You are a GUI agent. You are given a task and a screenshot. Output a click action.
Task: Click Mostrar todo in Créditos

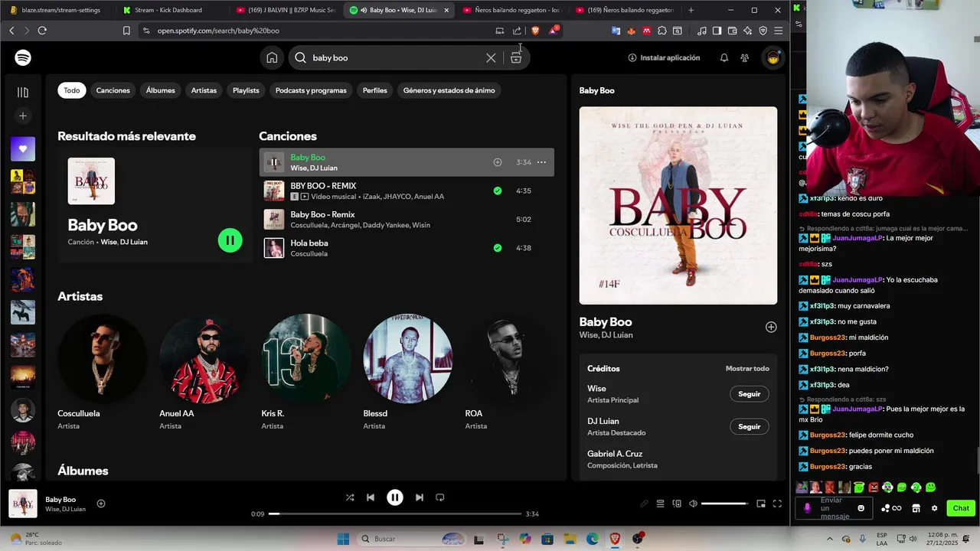tap(747, 369)
